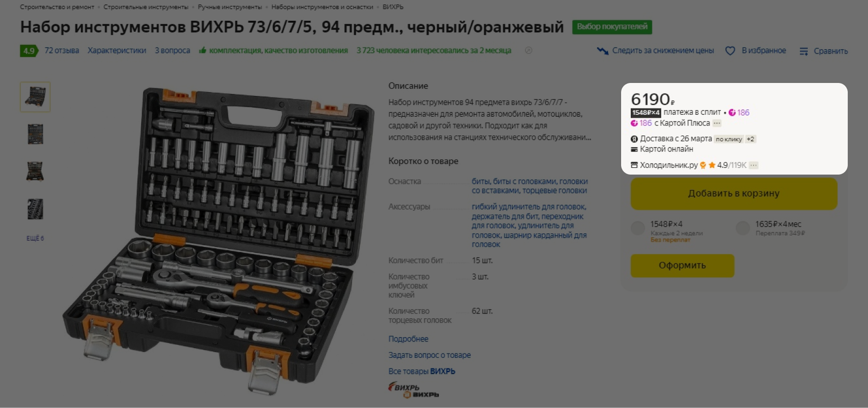Select the second product thumbnail image

point(35,134)
